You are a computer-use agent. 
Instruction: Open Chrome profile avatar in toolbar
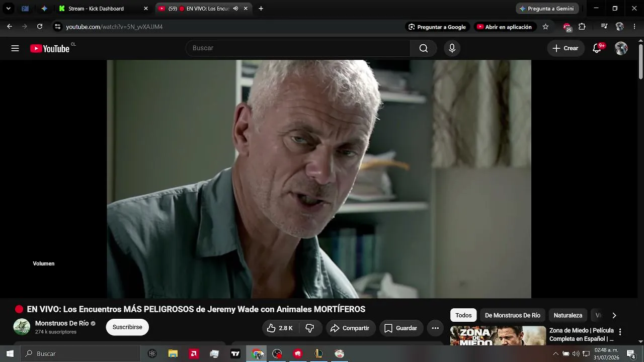click(619, 27)
